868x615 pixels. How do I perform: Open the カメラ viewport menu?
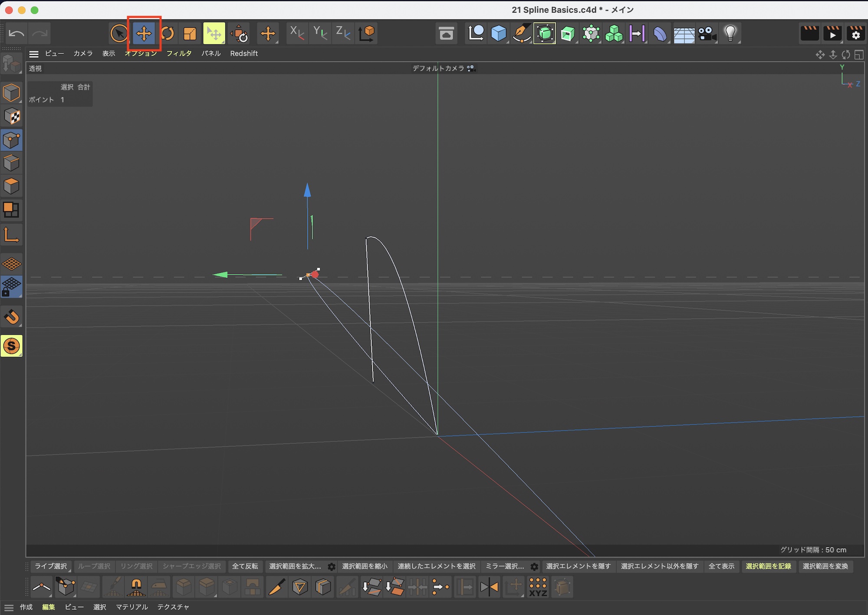[83, 53]
